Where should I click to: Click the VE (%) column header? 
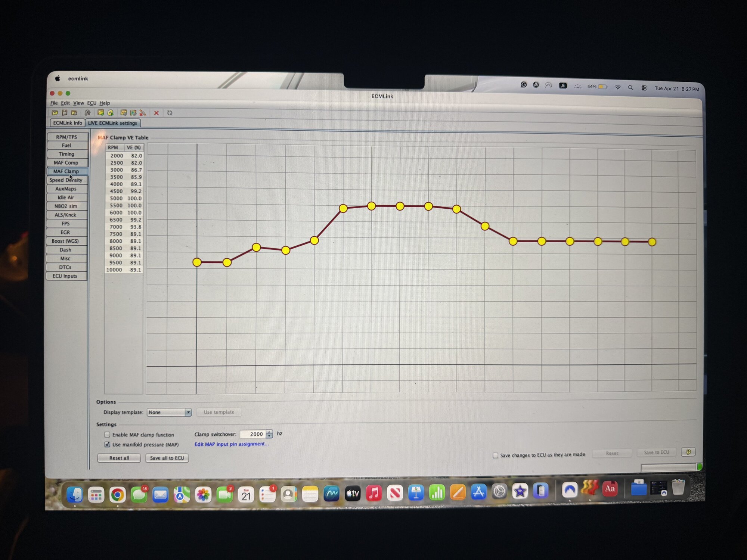134,147
